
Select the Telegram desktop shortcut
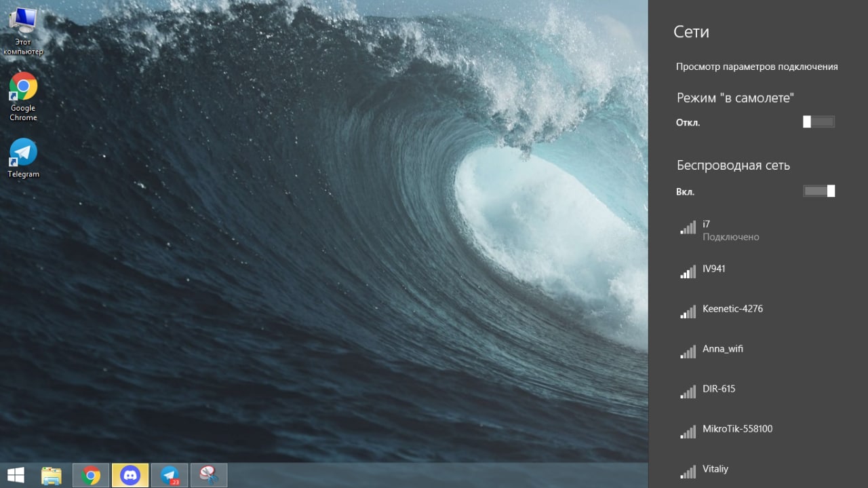pos(23,158)
